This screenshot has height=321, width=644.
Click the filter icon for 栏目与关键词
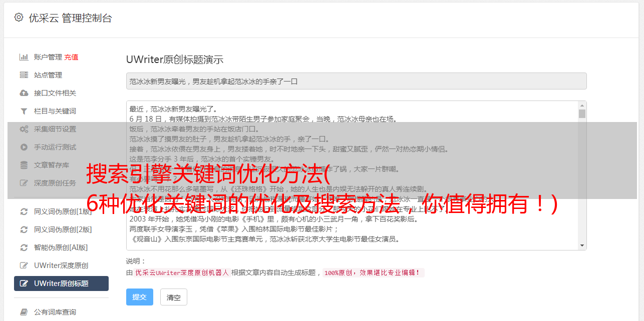click(24, 111)
